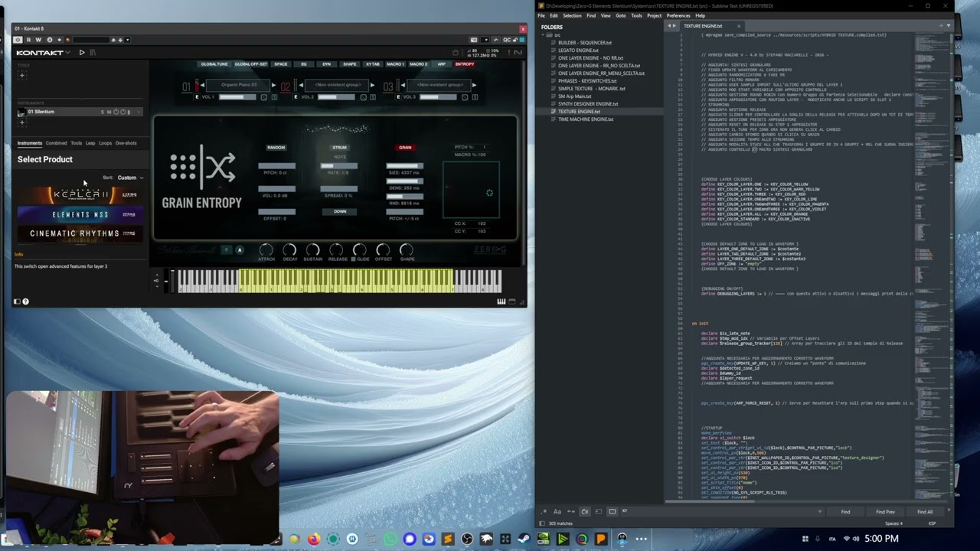Click the NVIDIA icon in the taskbar
The height and width of the screenshot is (551, 980).
(544, 540)
